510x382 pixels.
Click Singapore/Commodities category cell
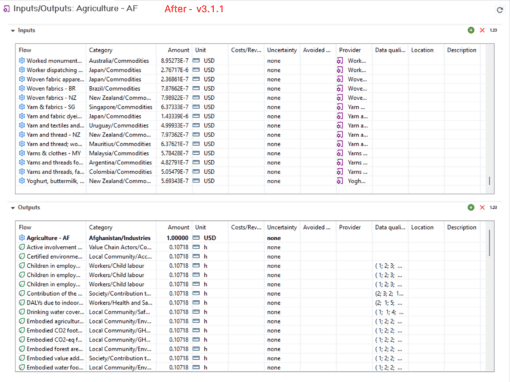[x=121, y=107]
